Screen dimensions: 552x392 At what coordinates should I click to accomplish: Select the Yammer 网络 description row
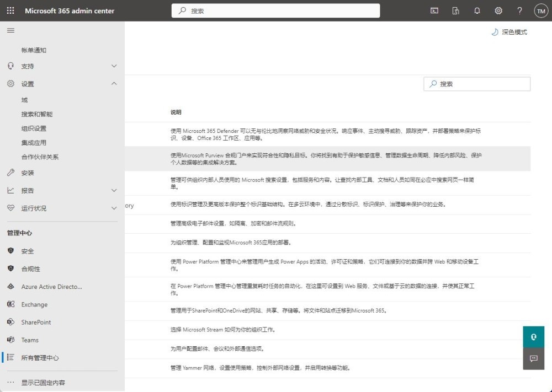[x=327, y=368]
